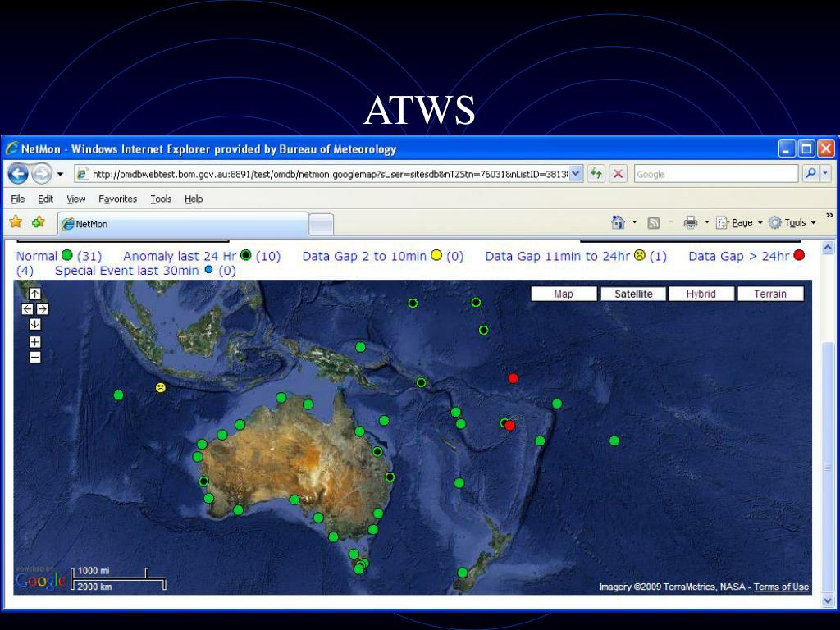The height and width of the screenshot is (630, 840).
Task: Switch map to Map view
Action: 564,294
